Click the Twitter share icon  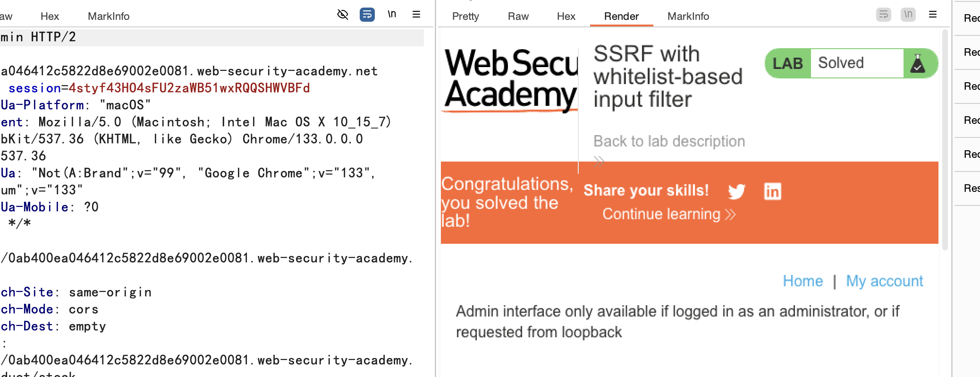point(736,191)
